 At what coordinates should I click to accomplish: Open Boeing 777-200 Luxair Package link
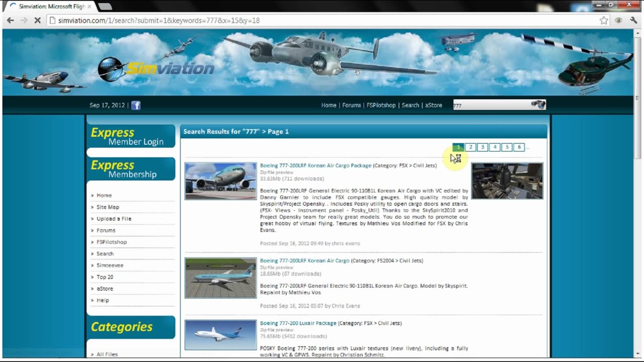tap(298, 323)
